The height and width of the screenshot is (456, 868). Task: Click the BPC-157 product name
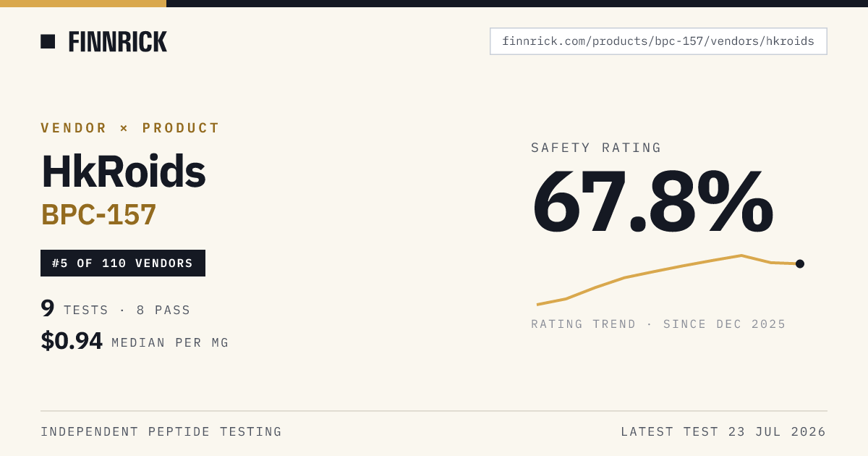(x=98, y=214)
